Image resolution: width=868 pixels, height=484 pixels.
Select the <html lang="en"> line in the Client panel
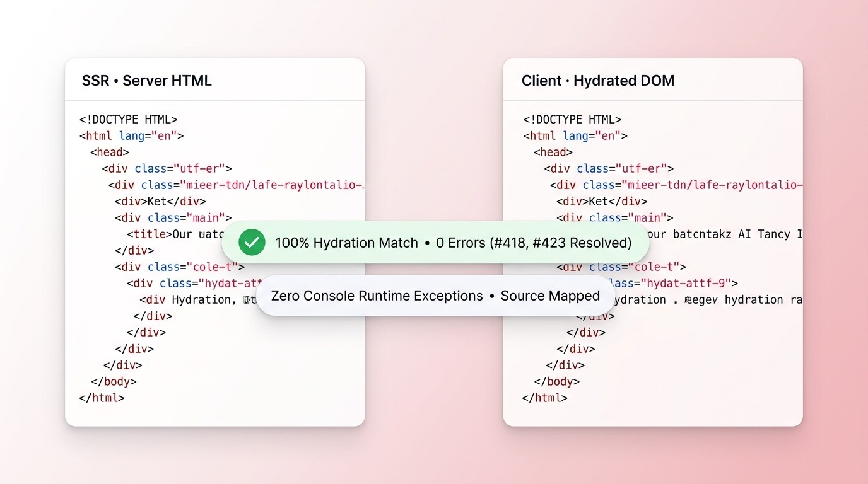click(575, 135)
